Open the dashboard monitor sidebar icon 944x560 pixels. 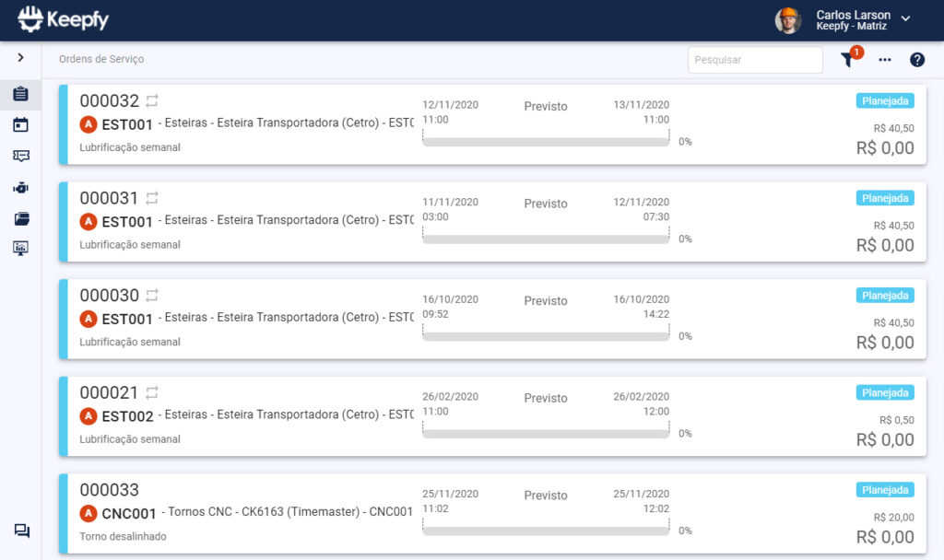pos(20,248)
